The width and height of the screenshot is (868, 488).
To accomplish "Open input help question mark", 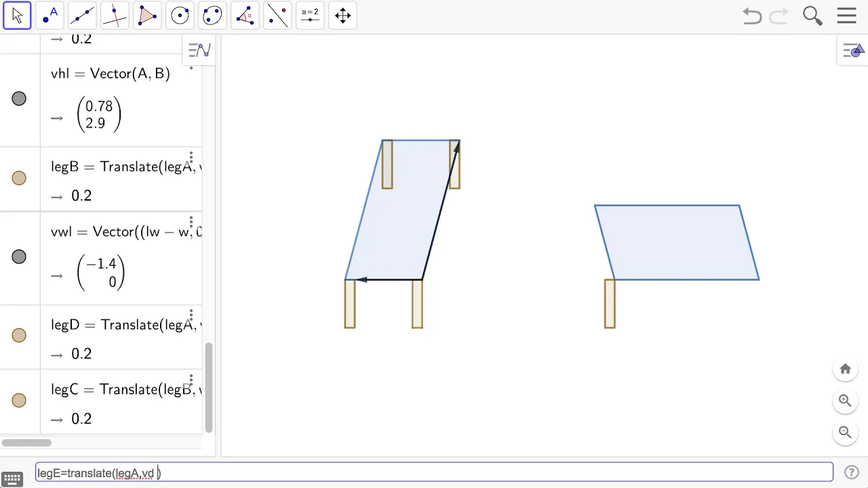I will pos(851,472).
